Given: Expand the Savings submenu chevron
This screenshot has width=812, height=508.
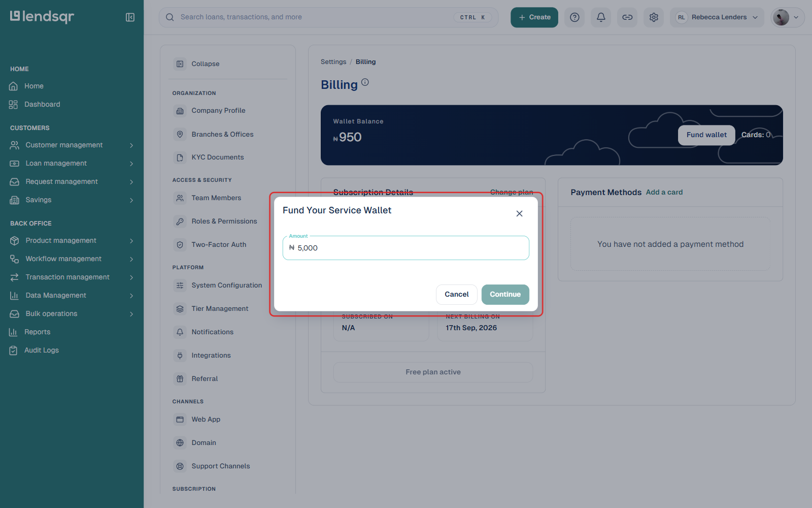Looking at the screenshot, I should [x=131, y=200].
